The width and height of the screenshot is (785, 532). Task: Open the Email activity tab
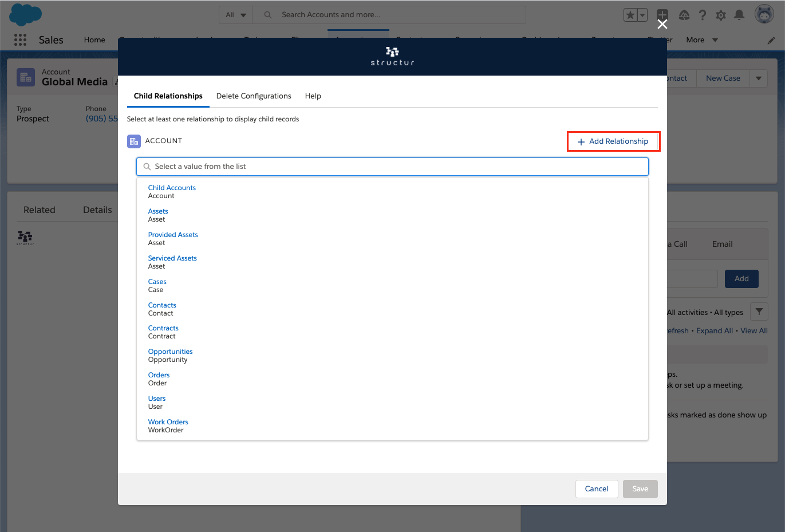tap(723, 245)
